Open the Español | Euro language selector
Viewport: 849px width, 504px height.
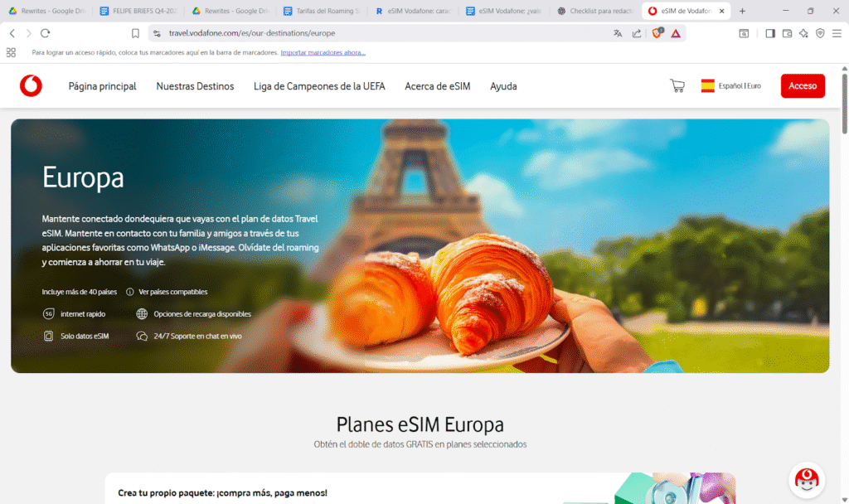pos(730,85)
